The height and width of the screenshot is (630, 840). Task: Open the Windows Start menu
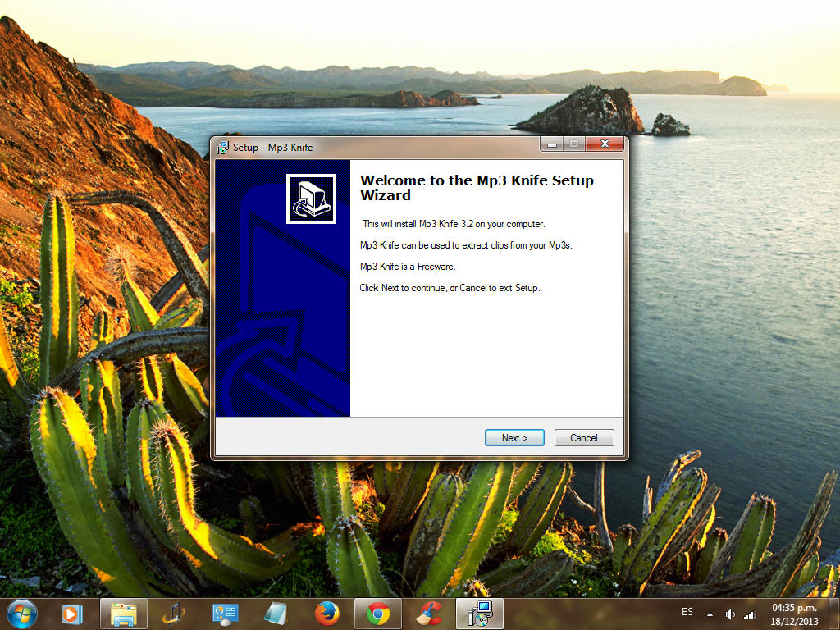[21, 614]
